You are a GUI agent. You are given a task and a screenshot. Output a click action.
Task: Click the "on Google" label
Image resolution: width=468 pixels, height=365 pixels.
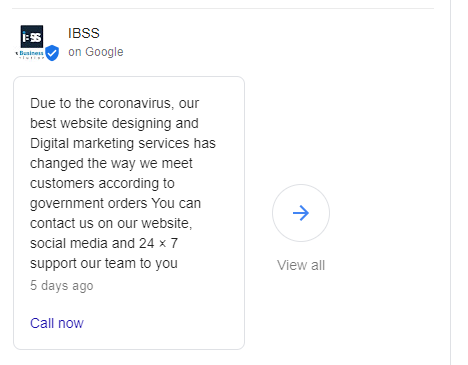click(x=96, y=52)
